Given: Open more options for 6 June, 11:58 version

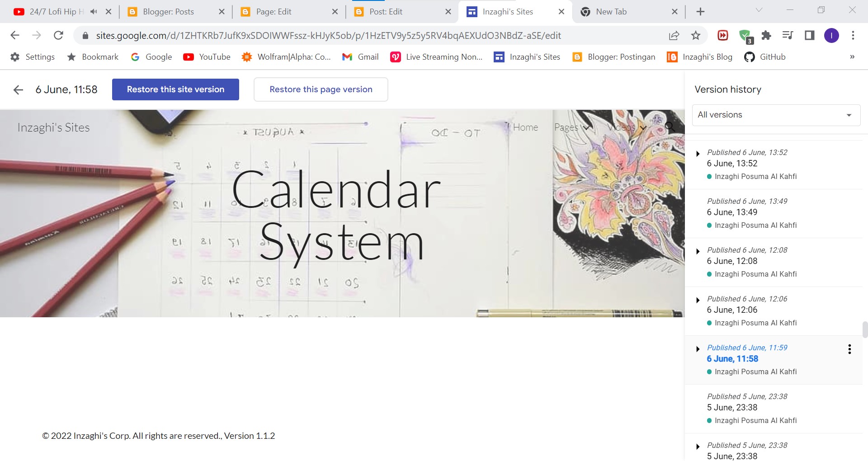Looking at the screenshot, I should pyautogui.click(x=850, y=349).
